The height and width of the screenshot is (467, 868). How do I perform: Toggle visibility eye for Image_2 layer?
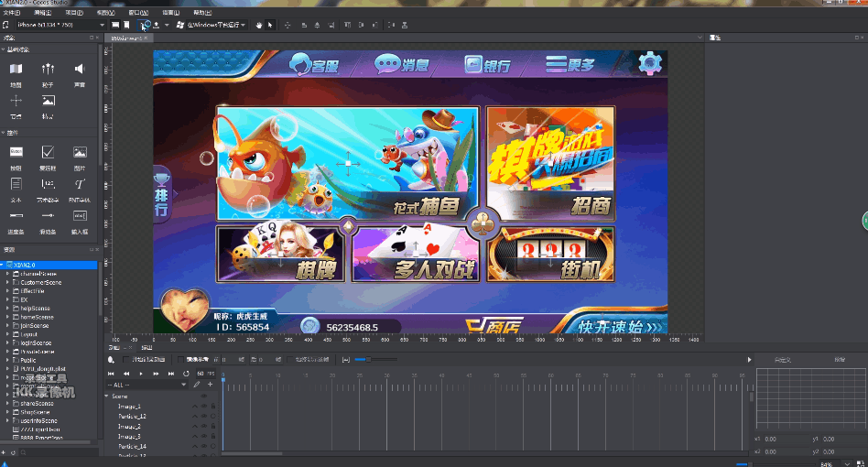click(203, 427)
